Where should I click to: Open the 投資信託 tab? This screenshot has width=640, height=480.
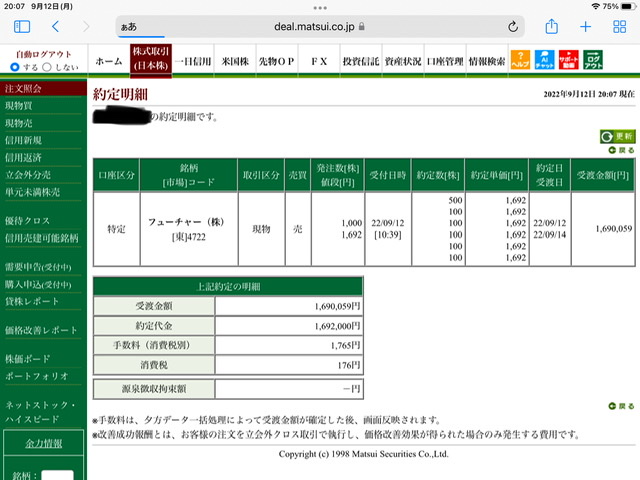[361, 61]
